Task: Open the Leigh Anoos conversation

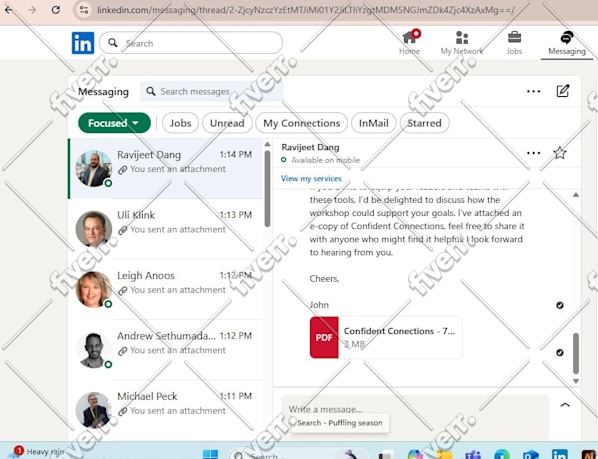Action: [x=166, y=289]
